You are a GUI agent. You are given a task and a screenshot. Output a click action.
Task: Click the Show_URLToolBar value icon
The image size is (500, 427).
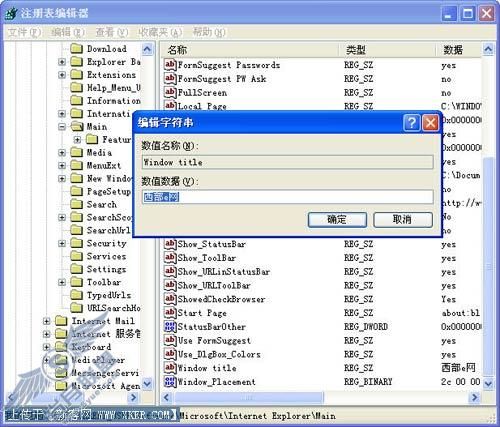(170, 285)
